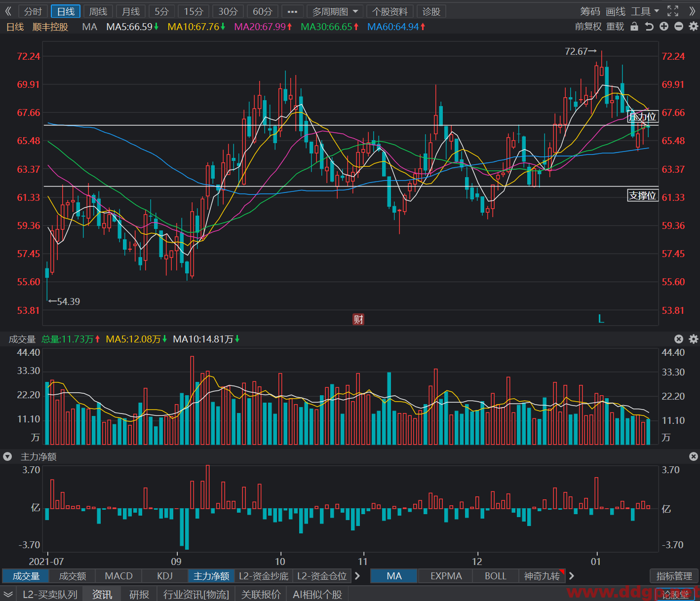This screenshot has width=700, height=601.
Task: Expand the 工具 tools dropdown
Action: (645, 11)
